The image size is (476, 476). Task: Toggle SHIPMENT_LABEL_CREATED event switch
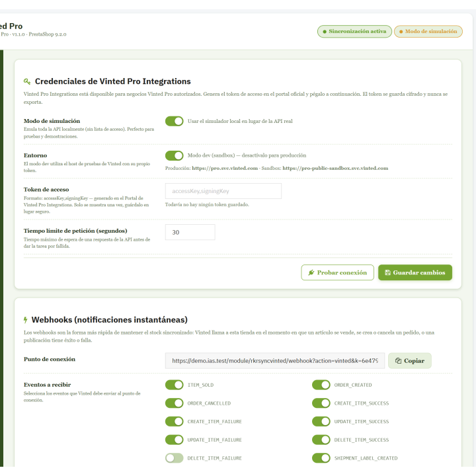point(321,457)
